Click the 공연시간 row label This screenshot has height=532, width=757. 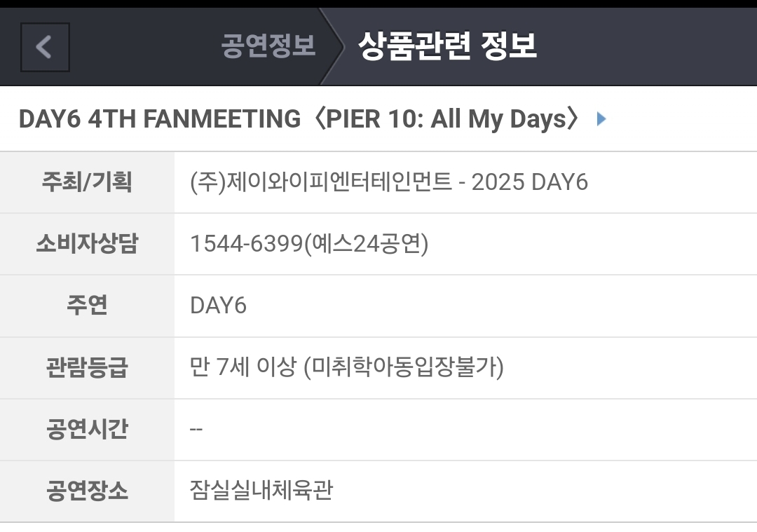point(87,429)
